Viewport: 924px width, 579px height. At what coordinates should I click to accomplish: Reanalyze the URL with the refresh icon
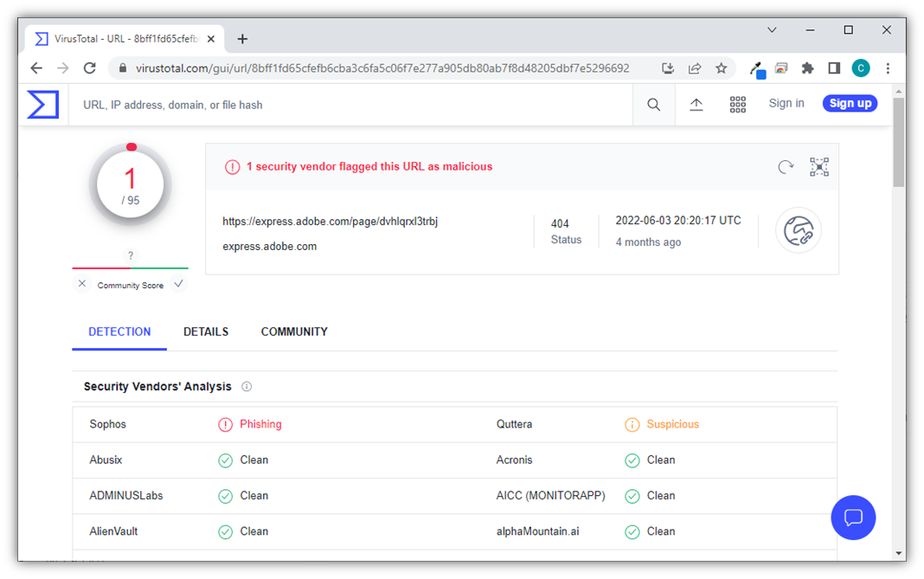click(786, 166)
